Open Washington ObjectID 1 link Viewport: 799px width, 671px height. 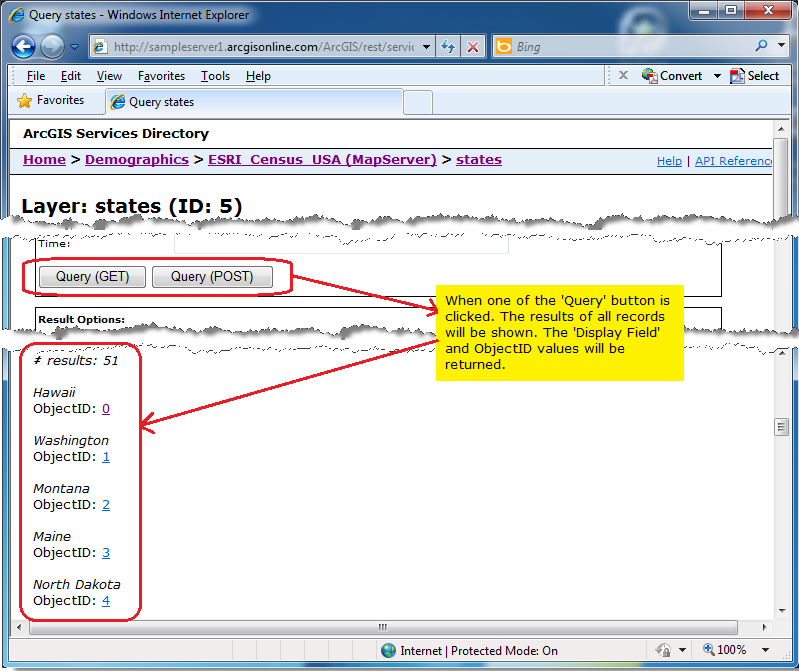point(105,457)
